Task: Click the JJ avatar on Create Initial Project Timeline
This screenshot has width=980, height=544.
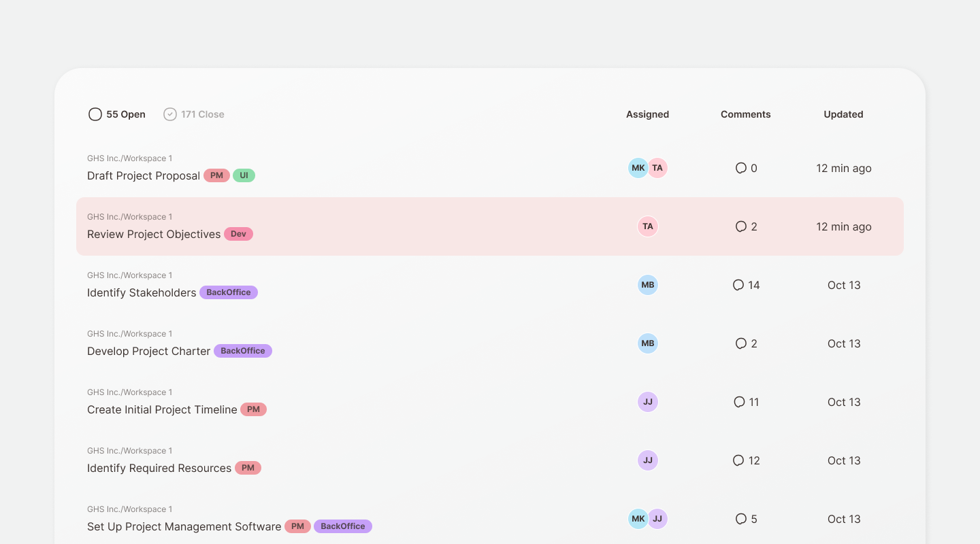Action: (x=648, y=402)
